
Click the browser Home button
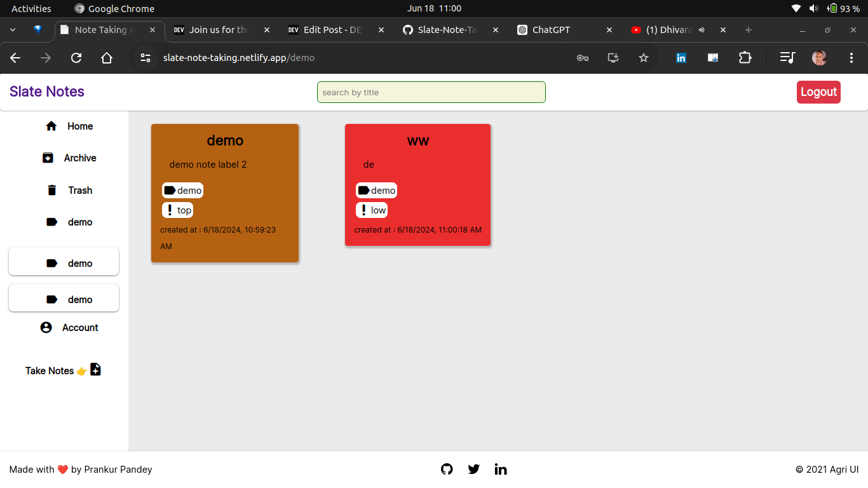(107, 58)
